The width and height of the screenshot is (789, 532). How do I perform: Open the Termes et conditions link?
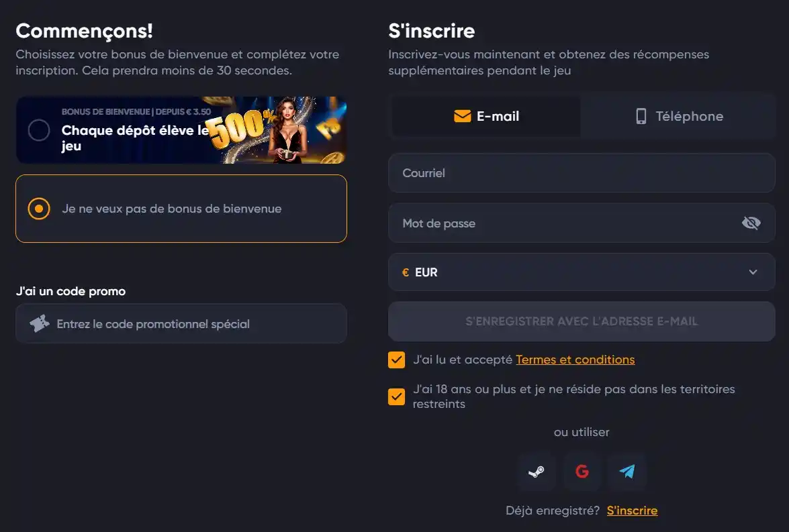pos(575,360)
